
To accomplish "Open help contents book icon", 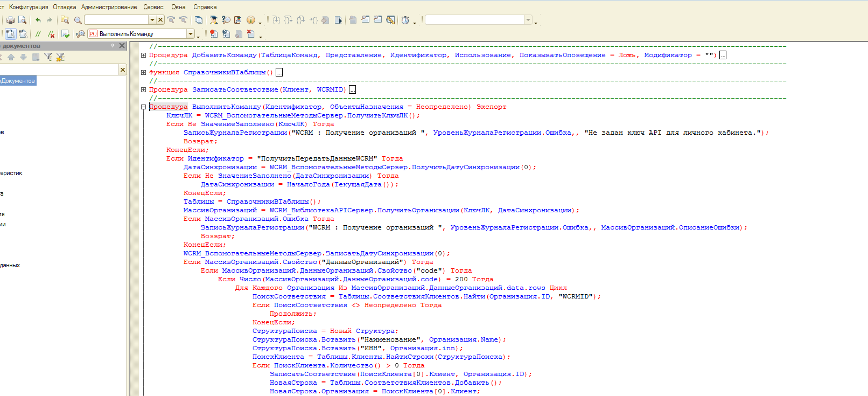I will tap(238, 20).
